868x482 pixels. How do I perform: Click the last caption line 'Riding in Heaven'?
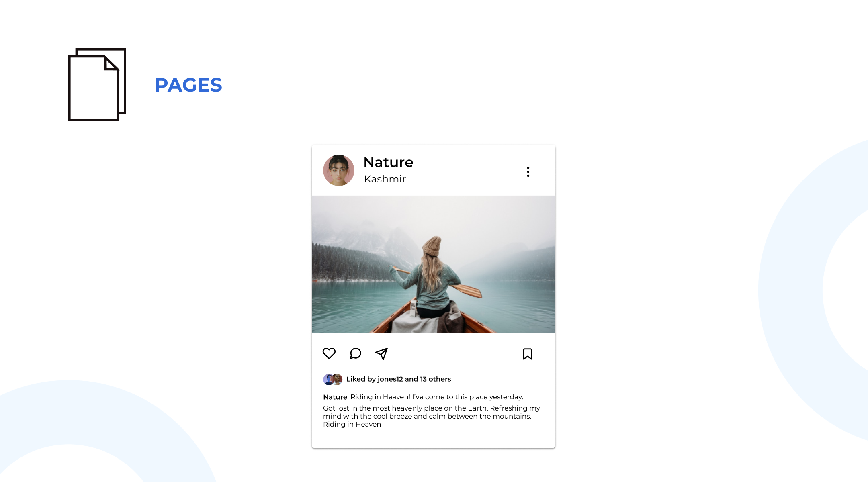coord(352,424)
